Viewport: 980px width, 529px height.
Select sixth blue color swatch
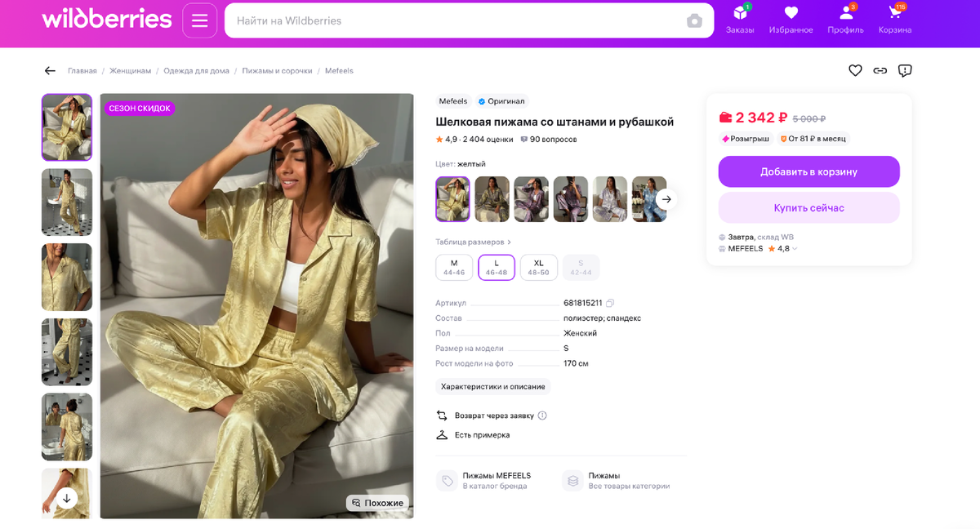[x=648, y=199]
